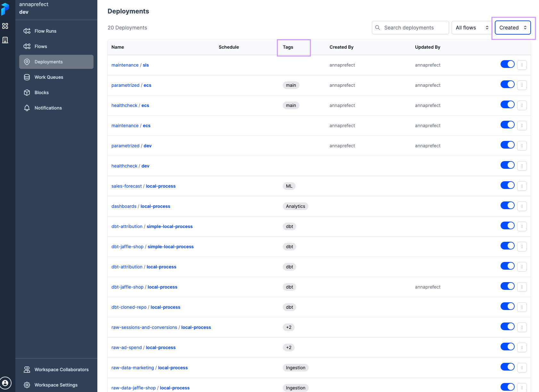Toggle off the healthcheck/ecs deployment

tap(507, 104)
